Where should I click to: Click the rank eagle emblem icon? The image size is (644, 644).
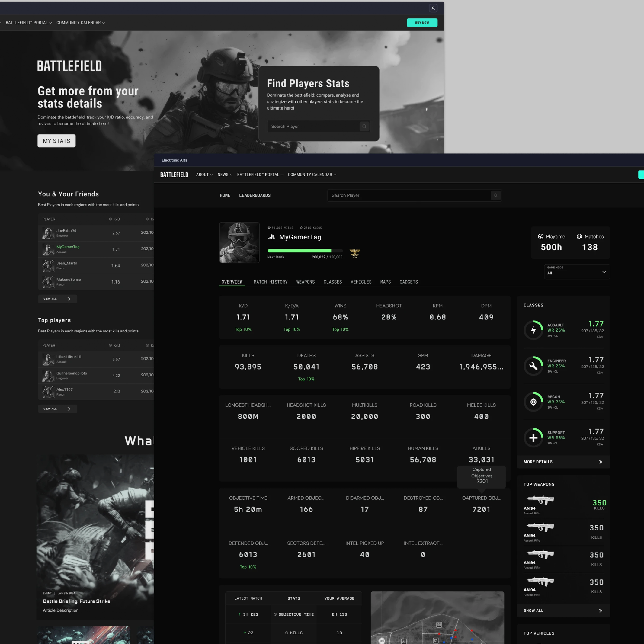tap(355, 253)
